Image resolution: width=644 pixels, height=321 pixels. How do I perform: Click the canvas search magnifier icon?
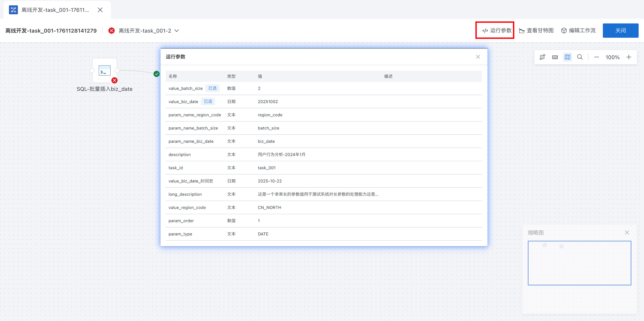(580, 57)
